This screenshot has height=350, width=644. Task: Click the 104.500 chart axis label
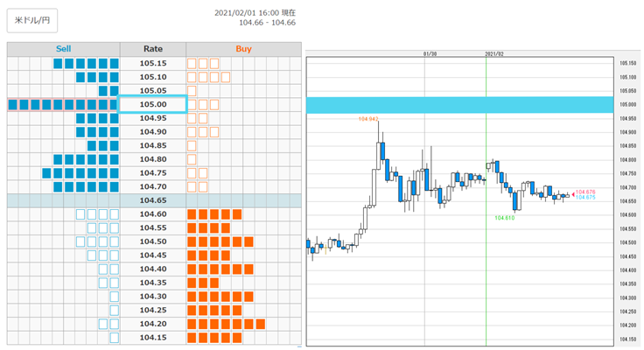pyautogui.click(x=627, y=242)
